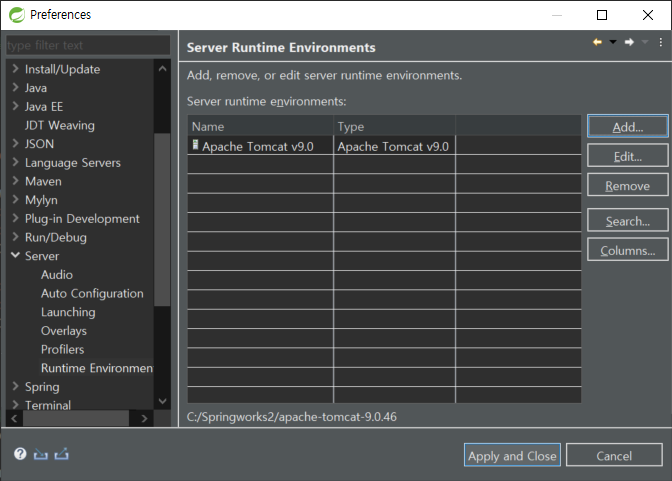
Task: Select Runtime Environments tree item
Action: 97,368
